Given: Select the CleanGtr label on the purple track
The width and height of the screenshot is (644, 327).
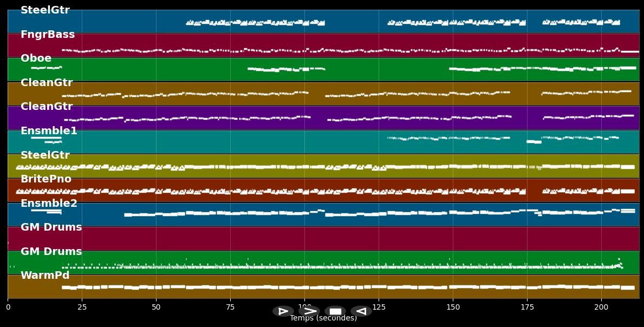Looking at the screenshot, I should (x=47, y=107).
